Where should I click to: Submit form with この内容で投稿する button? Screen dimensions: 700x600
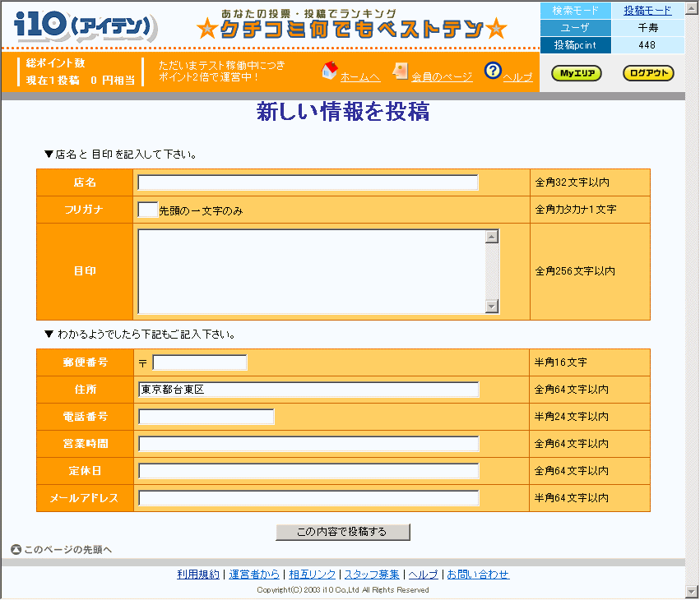click(342, 532)
